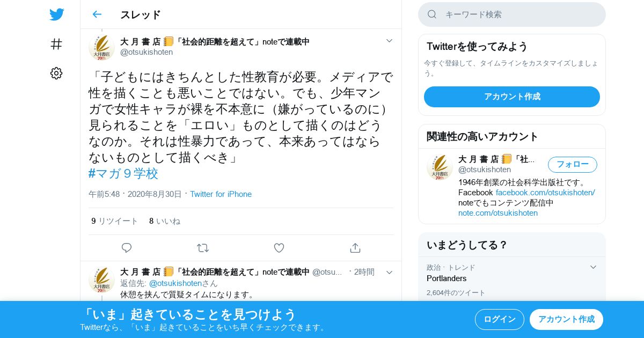Expand the reply tweet options chevron
The width and height of the screenshot is (644, 338).
pyautogui.click(x=390, y=273)
